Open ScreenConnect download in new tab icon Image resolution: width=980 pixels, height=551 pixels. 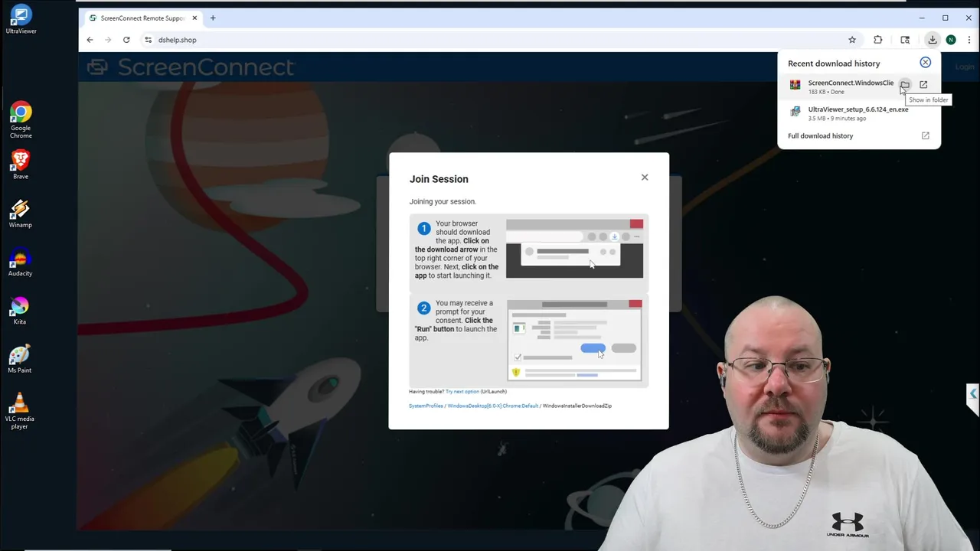pyautogui.click(x=923, y=84)
